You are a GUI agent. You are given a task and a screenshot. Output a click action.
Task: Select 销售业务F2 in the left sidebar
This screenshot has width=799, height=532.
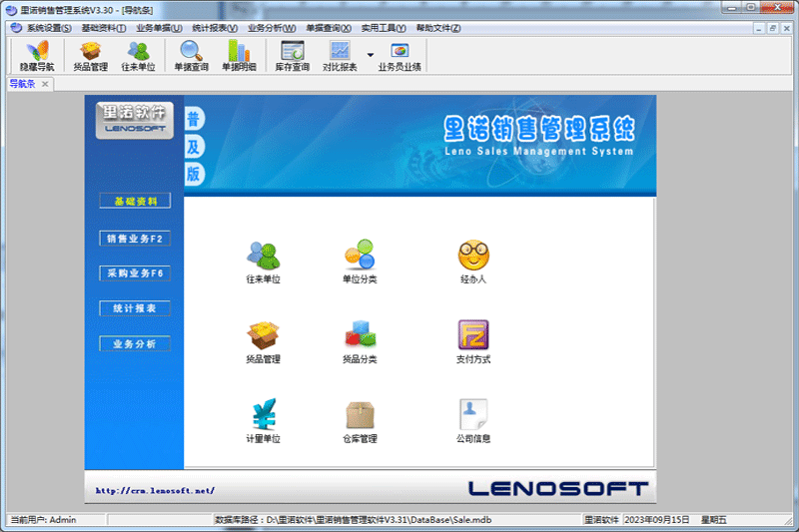tap(135, 239)
